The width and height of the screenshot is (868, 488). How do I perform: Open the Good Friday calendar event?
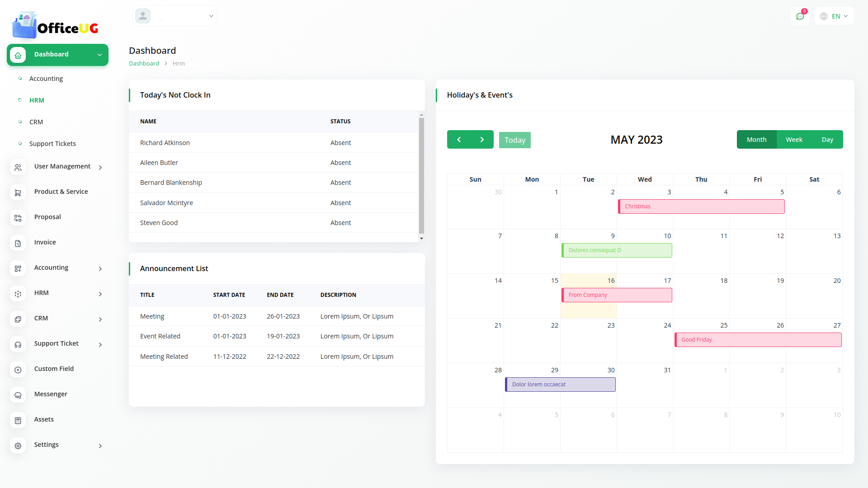(x=758, y=340)
